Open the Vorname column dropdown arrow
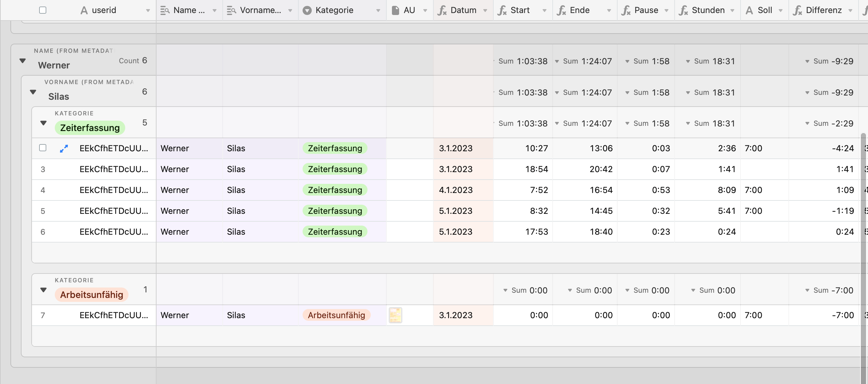 pos(290,10)
